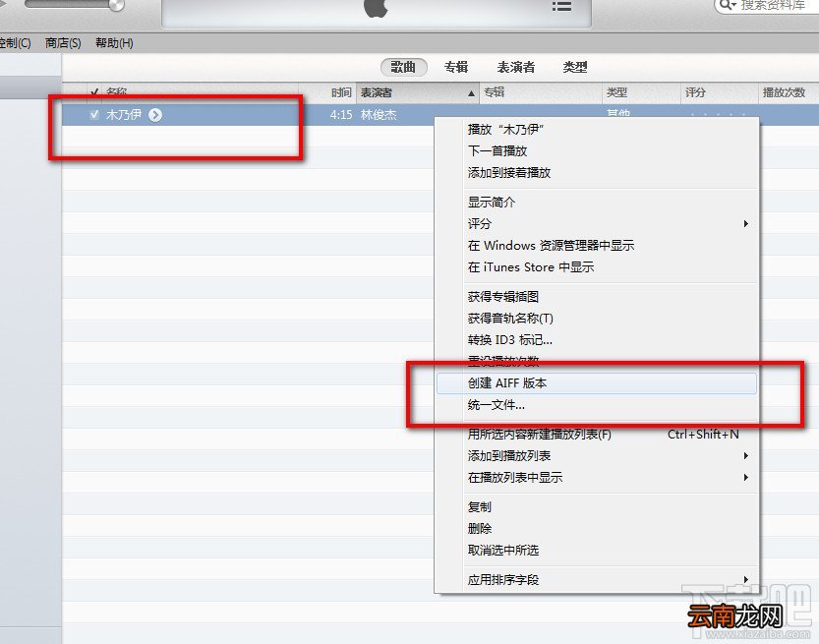Choose 下一首播放 menu item
Screen dimensions: 819x644
point(597,151)
